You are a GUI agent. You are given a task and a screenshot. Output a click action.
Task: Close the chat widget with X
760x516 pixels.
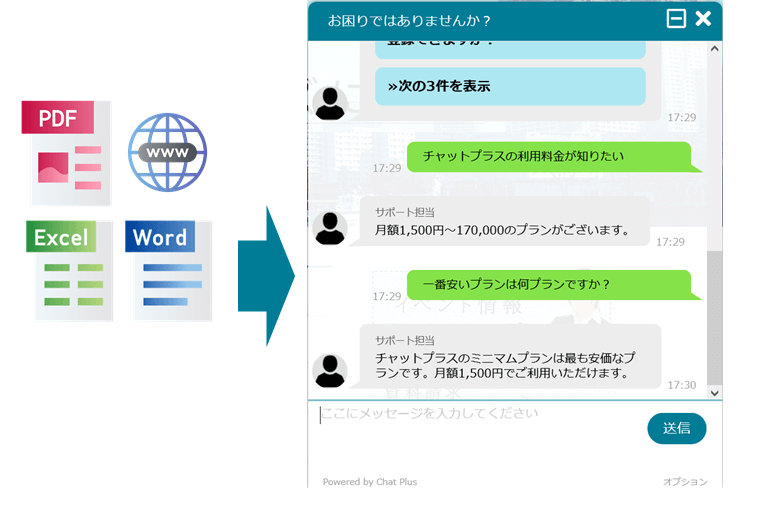tap(703, 19)
